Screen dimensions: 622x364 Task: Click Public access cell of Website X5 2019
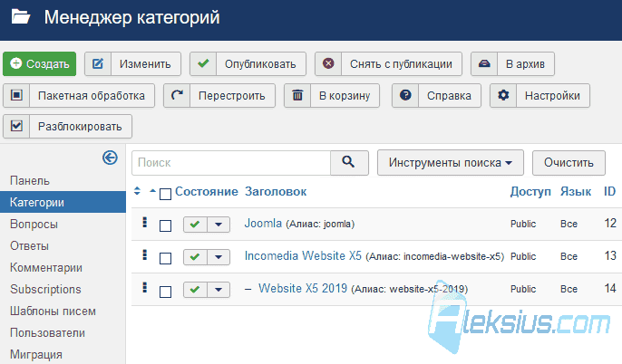tap(523, 289)
